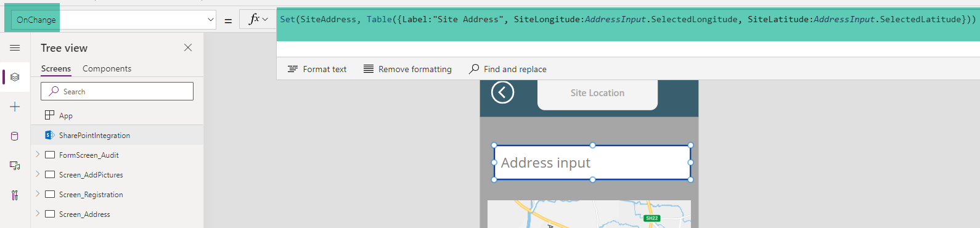Select the Address input control
Image resolution: width=980 pixels, height=228 pixels.
tap(592, 163)
